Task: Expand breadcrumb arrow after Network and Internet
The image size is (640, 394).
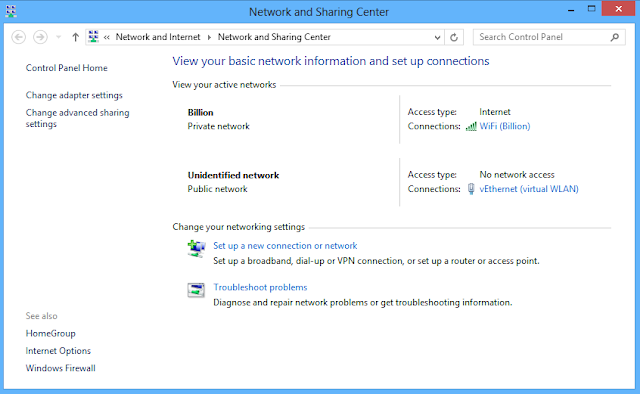Action: [x=209, y=38]
